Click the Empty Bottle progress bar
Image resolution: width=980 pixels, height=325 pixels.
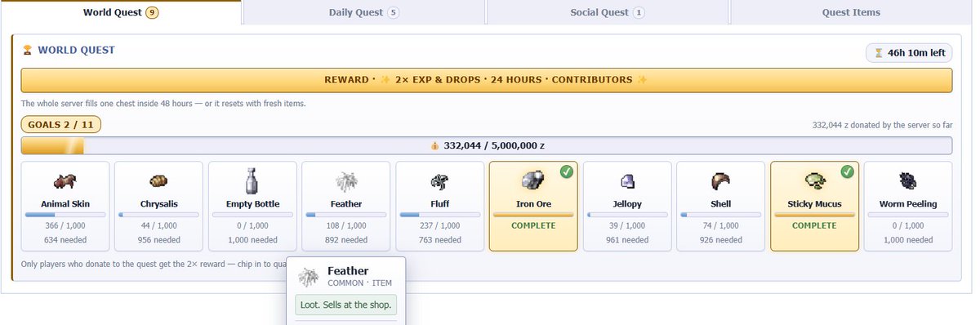pos(252,215)
